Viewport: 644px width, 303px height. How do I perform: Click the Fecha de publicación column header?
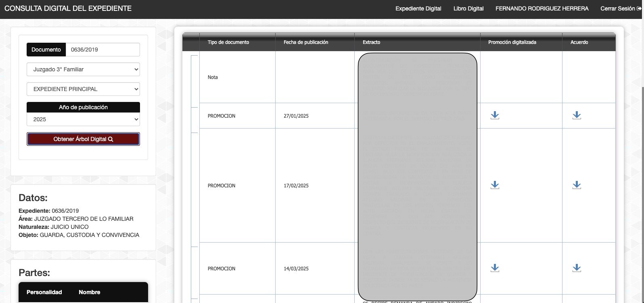coord(305,42)
